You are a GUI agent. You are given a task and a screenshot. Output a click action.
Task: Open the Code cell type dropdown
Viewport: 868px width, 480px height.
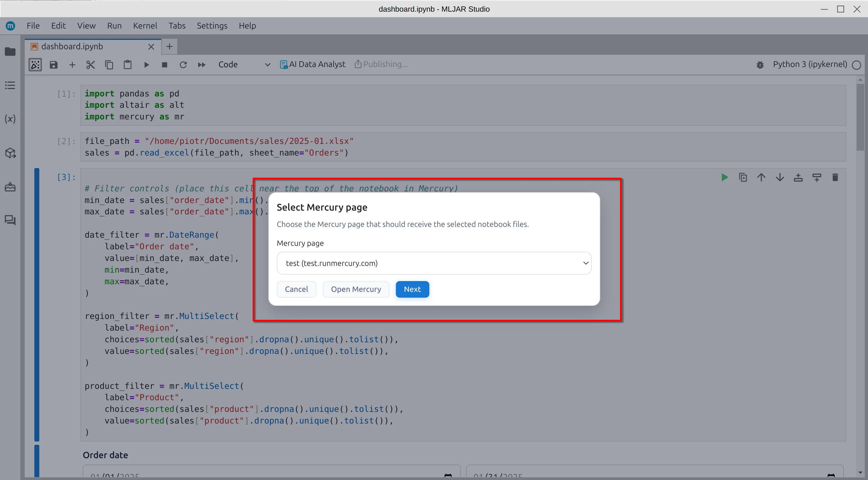tap(244, 64)
